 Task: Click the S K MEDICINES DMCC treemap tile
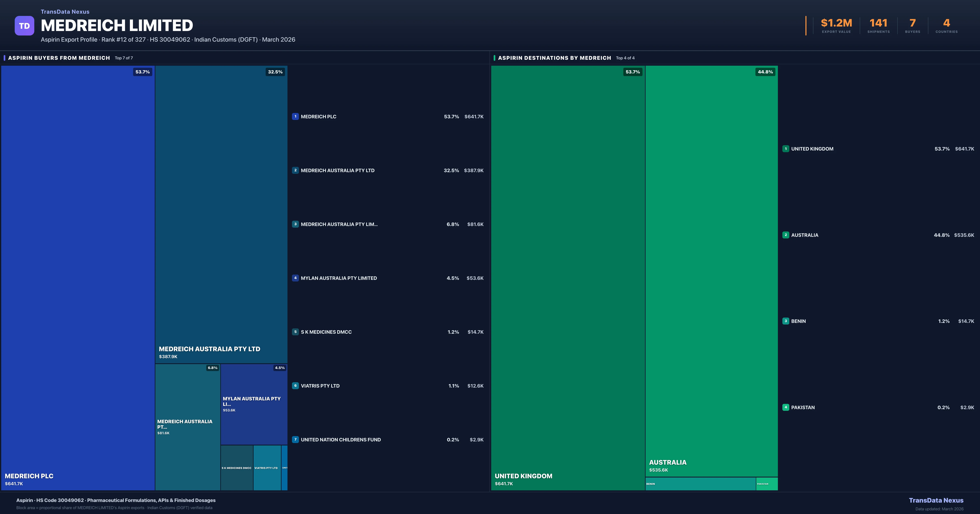(237, 468)
